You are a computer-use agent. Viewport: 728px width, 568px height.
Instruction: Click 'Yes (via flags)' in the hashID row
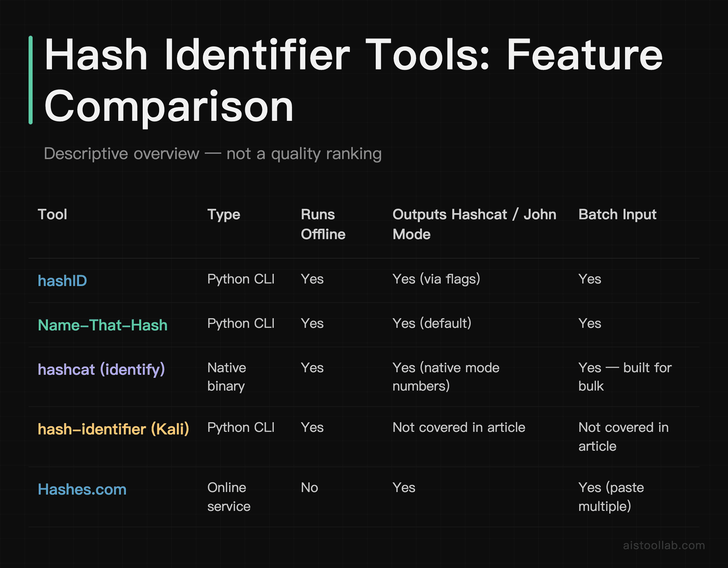point(436,279)
